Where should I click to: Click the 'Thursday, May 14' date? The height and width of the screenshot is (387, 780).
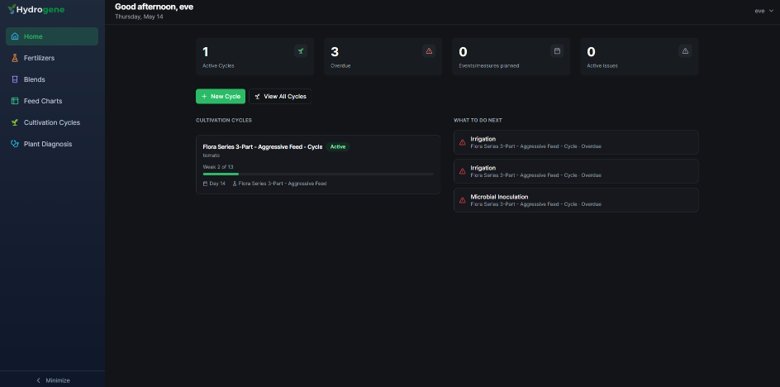pyautogui.click(x=139, y=17)
